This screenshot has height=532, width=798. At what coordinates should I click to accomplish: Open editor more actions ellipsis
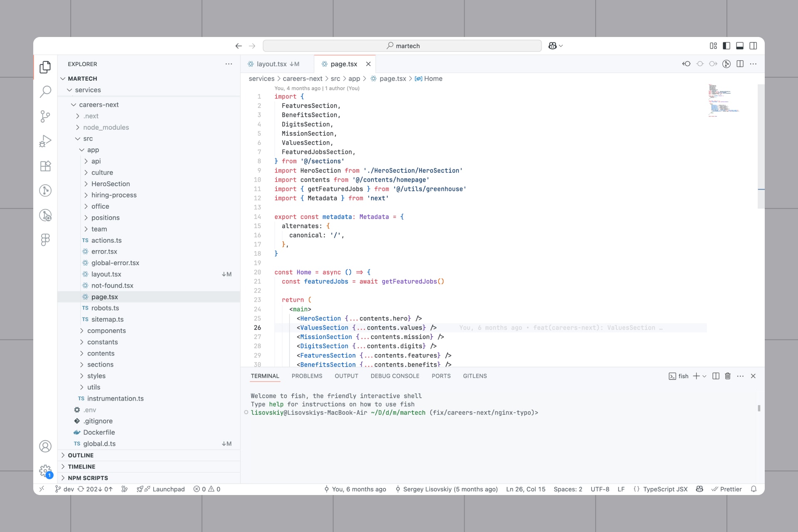(753, 64)
